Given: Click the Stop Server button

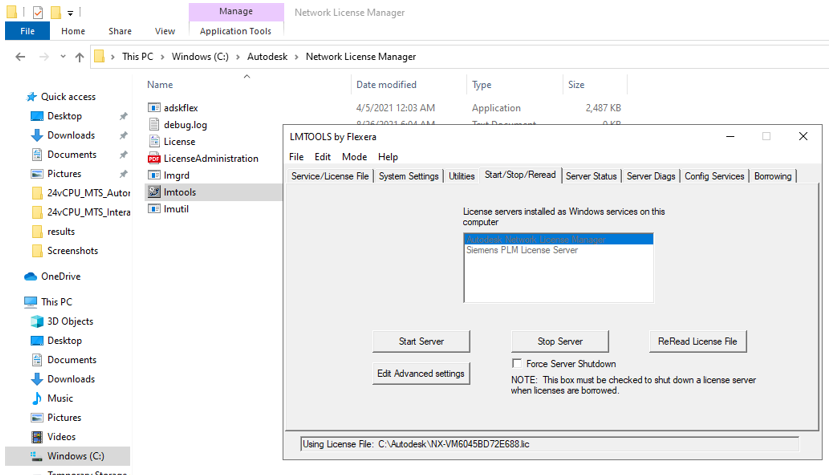Looking at the screenshot, I should (560, 341).
